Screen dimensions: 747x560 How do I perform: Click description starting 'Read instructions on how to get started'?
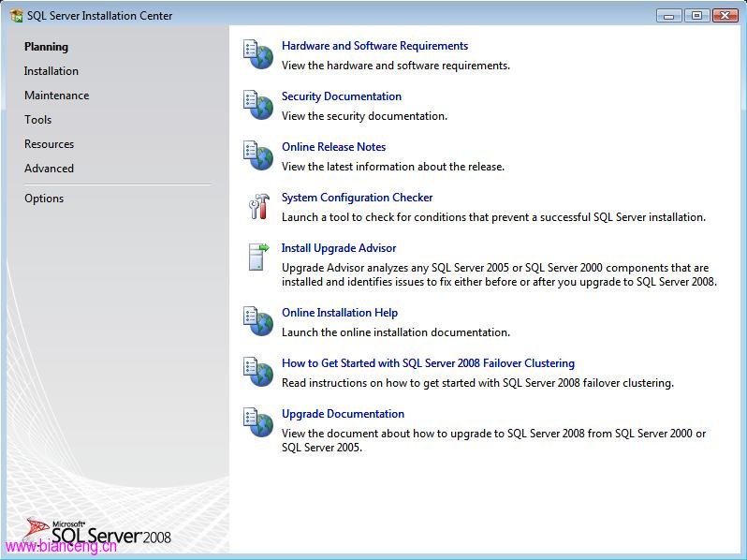coord(477,383)
